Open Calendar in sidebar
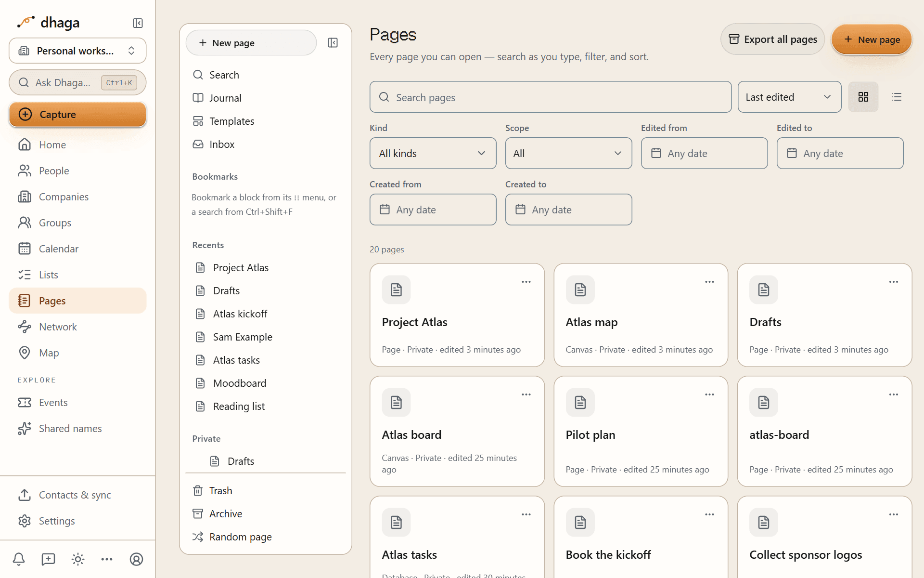The width and height of the screenshot is (924, 578). point(77,249)
